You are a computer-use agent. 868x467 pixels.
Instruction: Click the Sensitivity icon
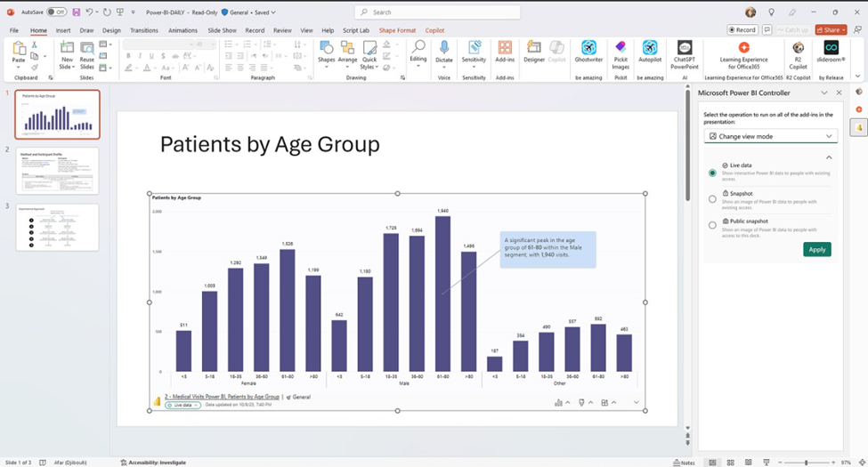474,51
